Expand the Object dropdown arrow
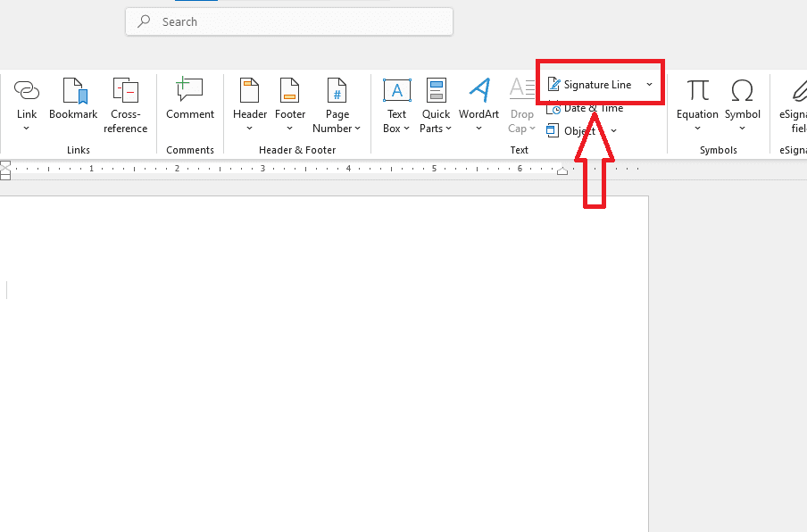 [x=613, y=130]
